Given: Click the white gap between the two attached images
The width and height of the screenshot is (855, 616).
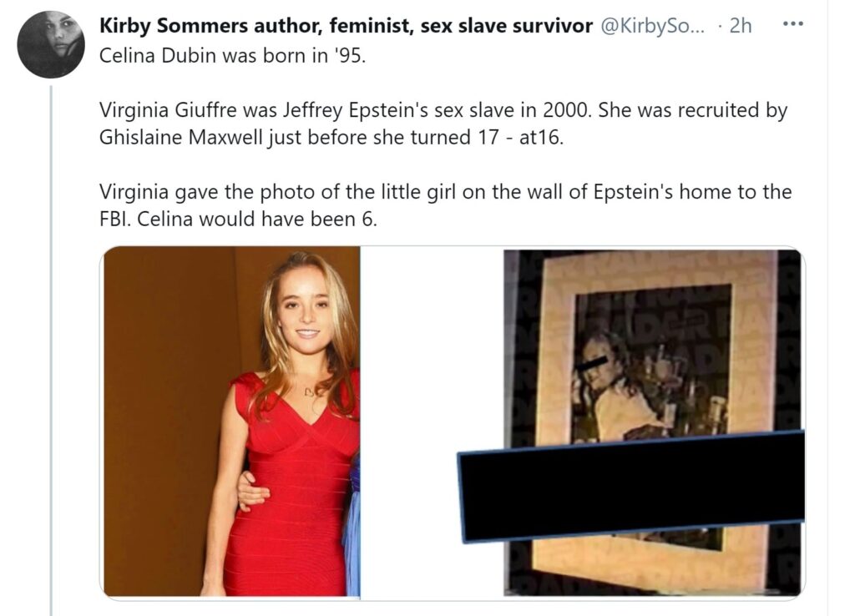Looking at the screenshot, I should click(x=432, y=422).
